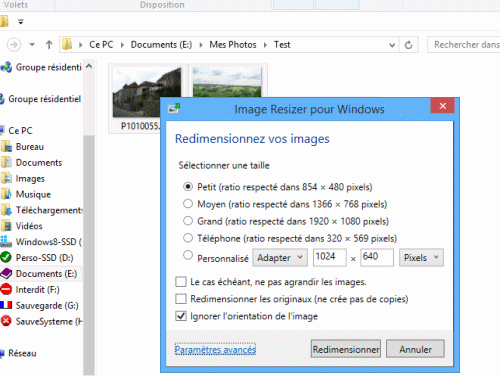Image resolution: width=500 pixels, height=376 pixels.
Task: Click the quick access toolbar folder icon
Action: pyautogui.click(x=4, y=22)
